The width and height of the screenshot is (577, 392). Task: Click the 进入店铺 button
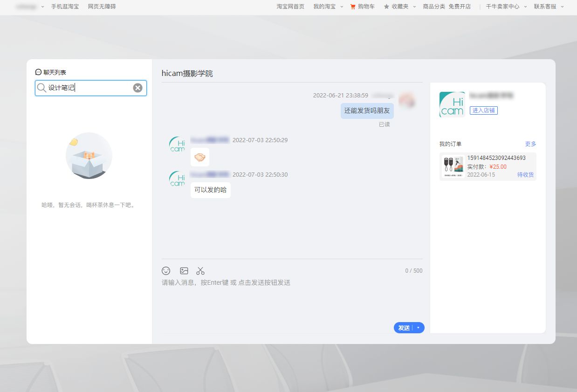pos(483,110)
